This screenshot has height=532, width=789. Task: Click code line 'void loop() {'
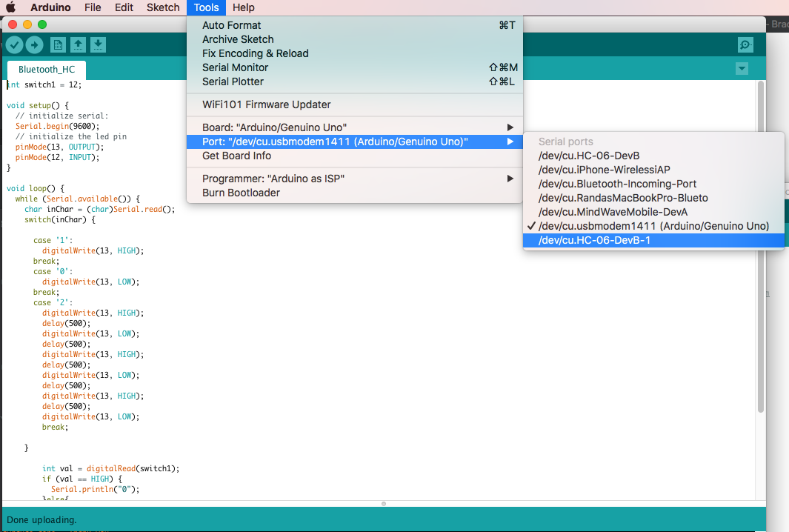tap(36, 189)
